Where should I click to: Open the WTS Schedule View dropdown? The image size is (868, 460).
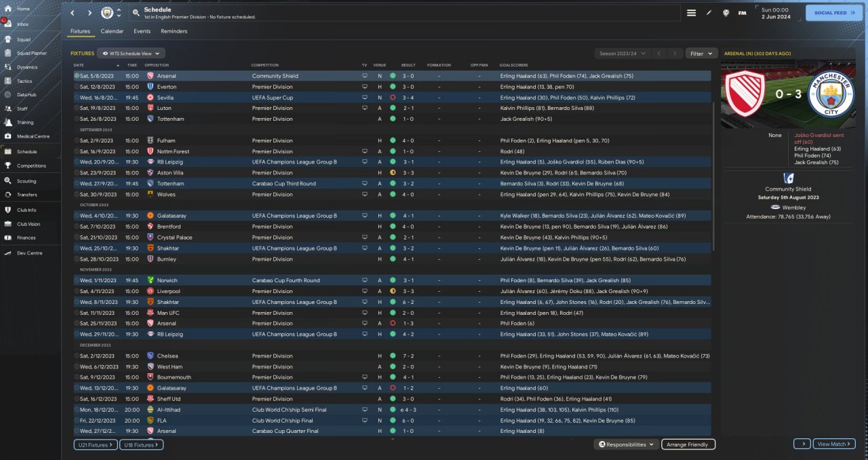click(x=131, y=53)
